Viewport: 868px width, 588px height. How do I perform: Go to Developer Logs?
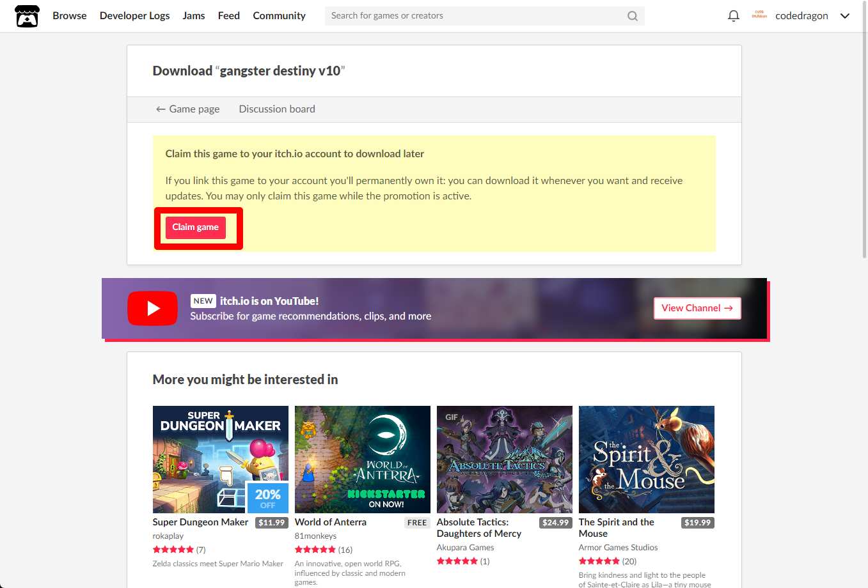tap(135, 16)
